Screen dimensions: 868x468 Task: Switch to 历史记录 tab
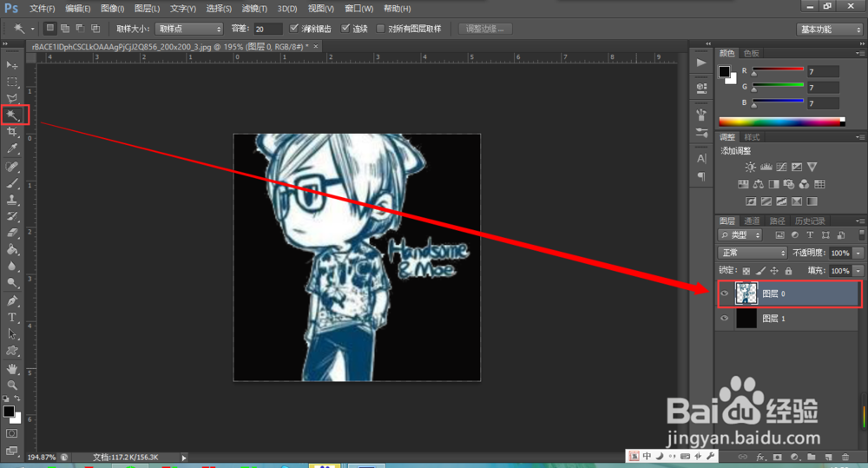pyautogui.click(x=810, y=221)
